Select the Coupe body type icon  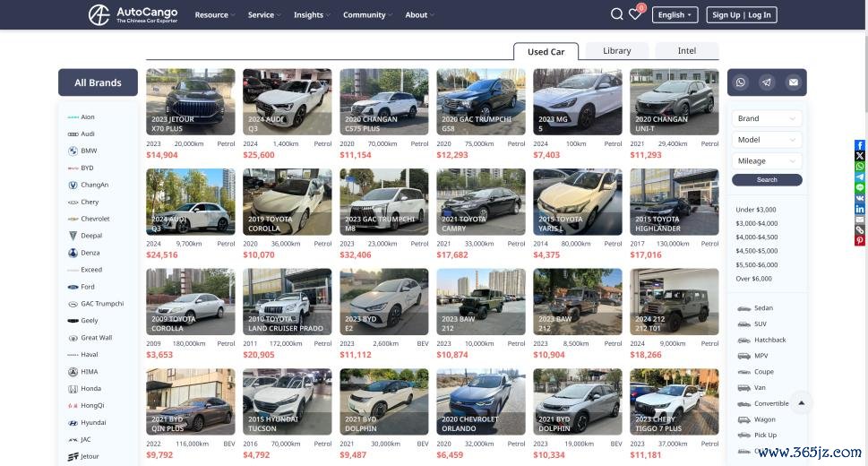click(x=744, y=372)
